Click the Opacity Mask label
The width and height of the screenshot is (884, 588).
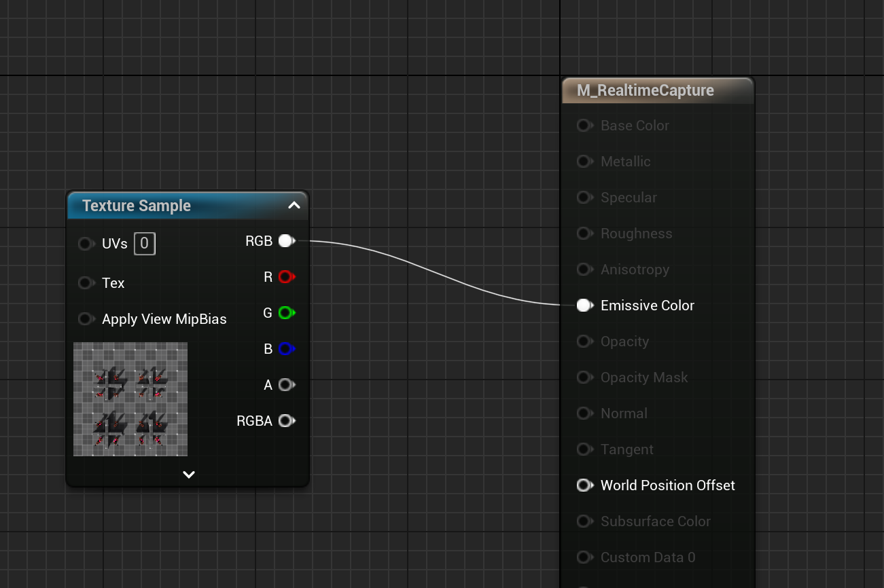coord(644,378)
